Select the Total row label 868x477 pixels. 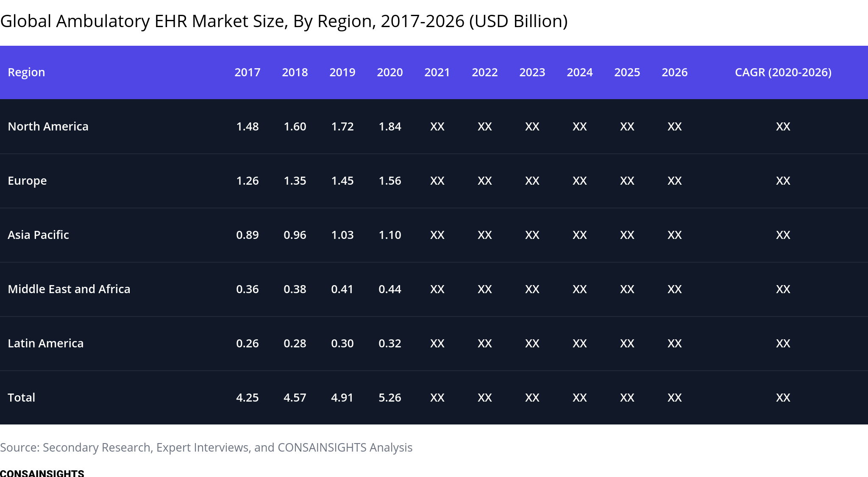point(22,397)
